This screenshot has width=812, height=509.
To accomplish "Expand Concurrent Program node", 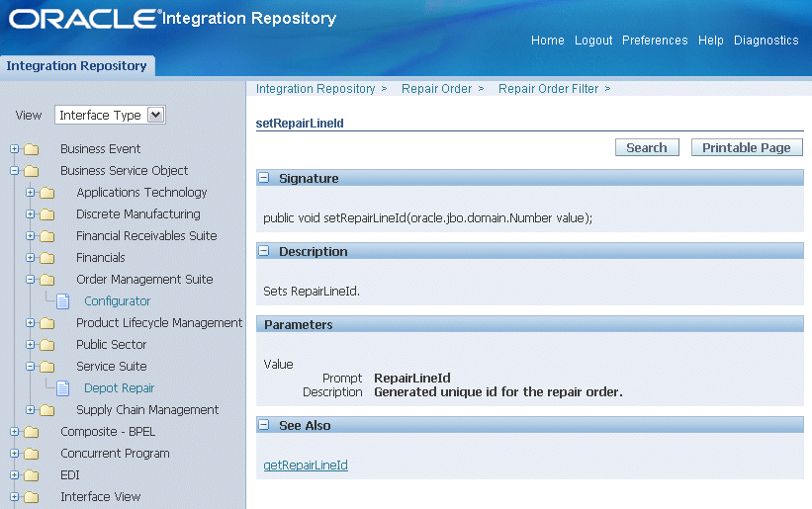I will pos(15,453).
